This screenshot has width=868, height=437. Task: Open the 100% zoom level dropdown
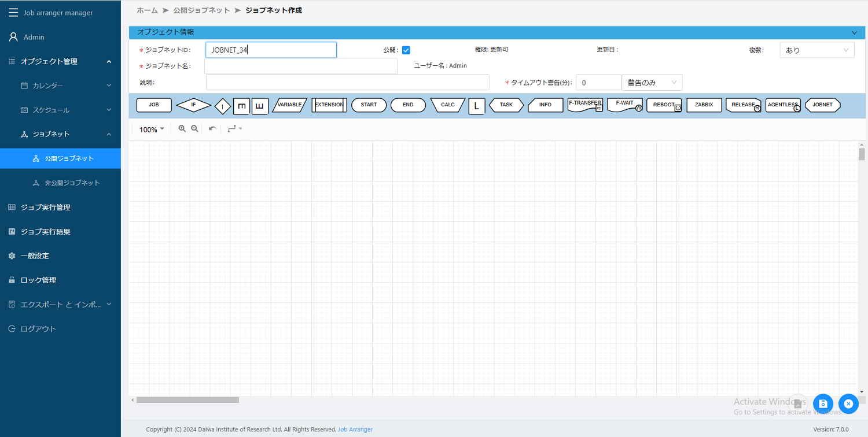tap(150, 128)
